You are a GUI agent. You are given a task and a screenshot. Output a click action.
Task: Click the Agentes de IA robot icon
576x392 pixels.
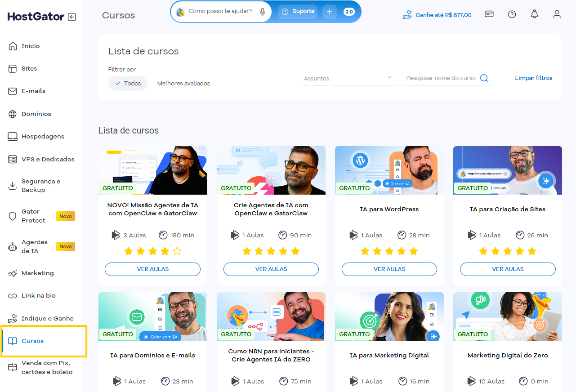tap(13, 246)
